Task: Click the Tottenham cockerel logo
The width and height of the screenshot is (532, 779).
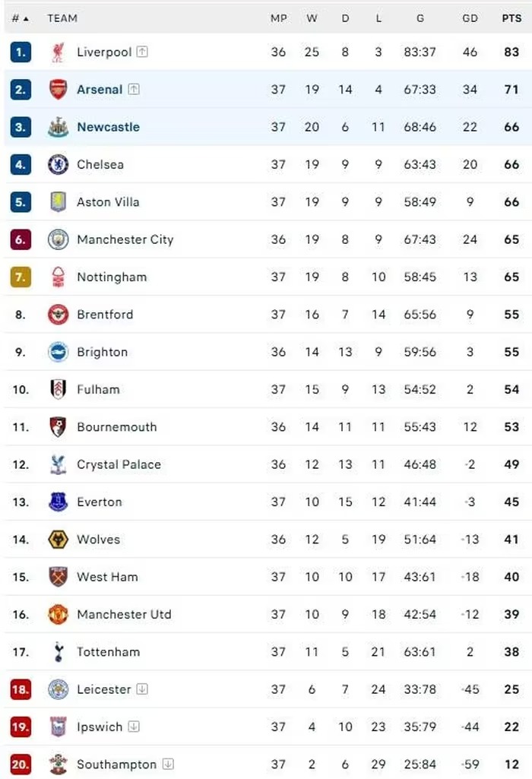Action: point(59,652)
